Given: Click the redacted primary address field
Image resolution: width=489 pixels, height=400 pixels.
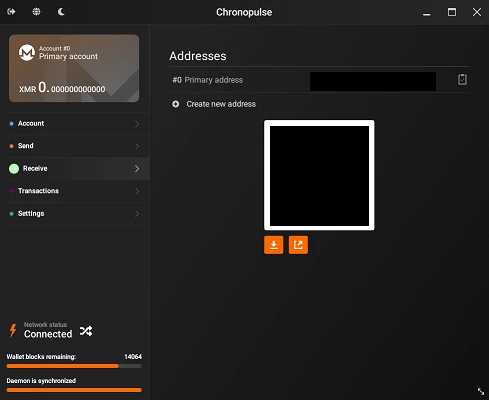Looking at the screenshot, I should pyautogui.click(x=373, y=81).
